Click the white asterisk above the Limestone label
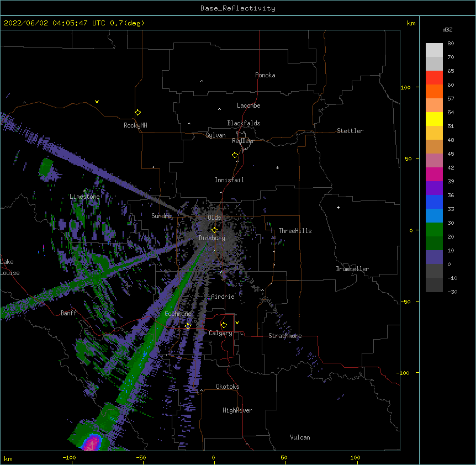476x465 pixels. coord(85,191)
